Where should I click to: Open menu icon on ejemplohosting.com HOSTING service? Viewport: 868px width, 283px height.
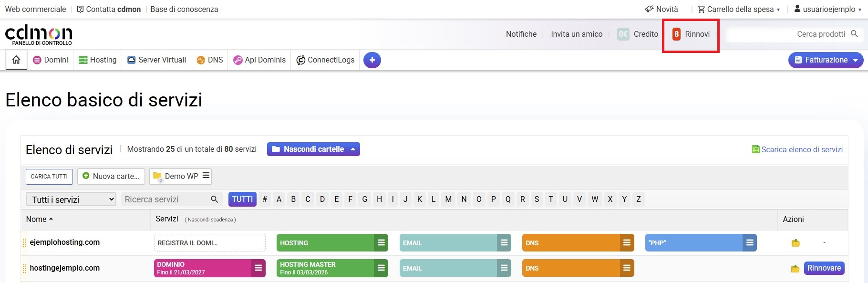(381, 243)
